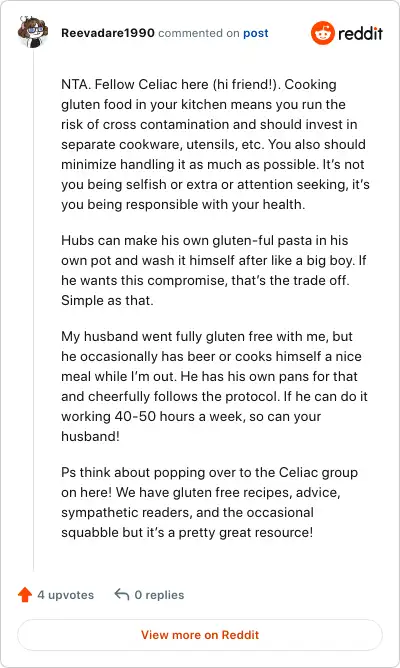Click the gray "commented on" text
400x668 pixels.
click(199, 33)
